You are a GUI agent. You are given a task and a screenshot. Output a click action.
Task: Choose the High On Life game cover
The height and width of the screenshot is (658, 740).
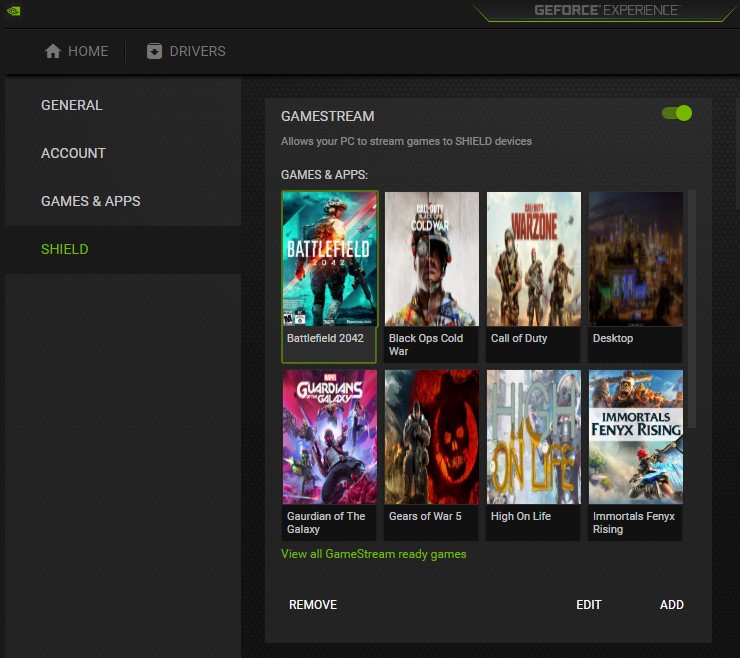point(534,437)
